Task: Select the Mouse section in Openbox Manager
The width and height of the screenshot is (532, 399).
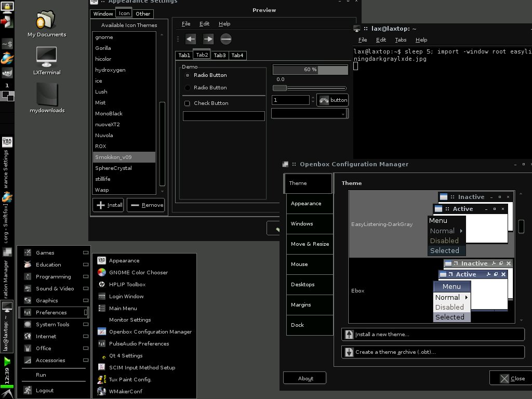Action: pyautogui.click(x=310, y=264)
